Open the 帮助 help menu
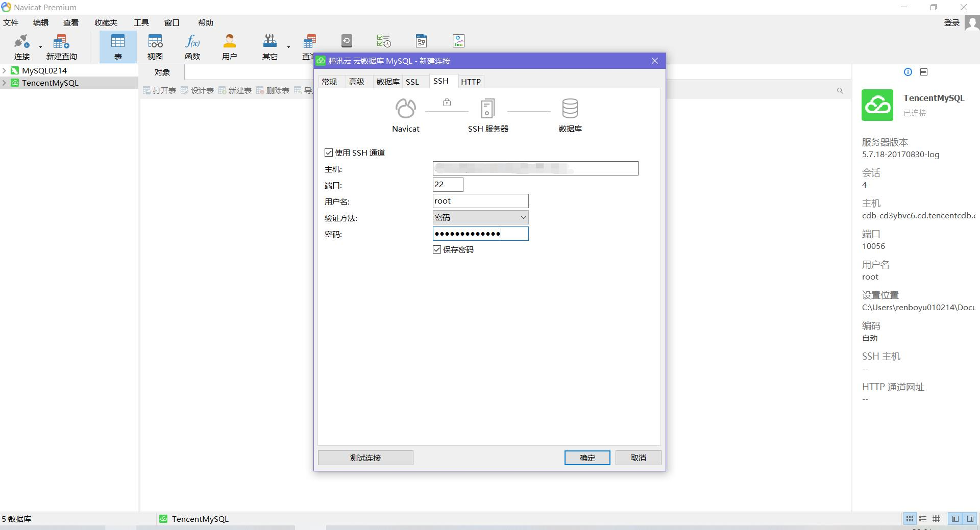Screen dimensions: 980x530 [206, 22]
